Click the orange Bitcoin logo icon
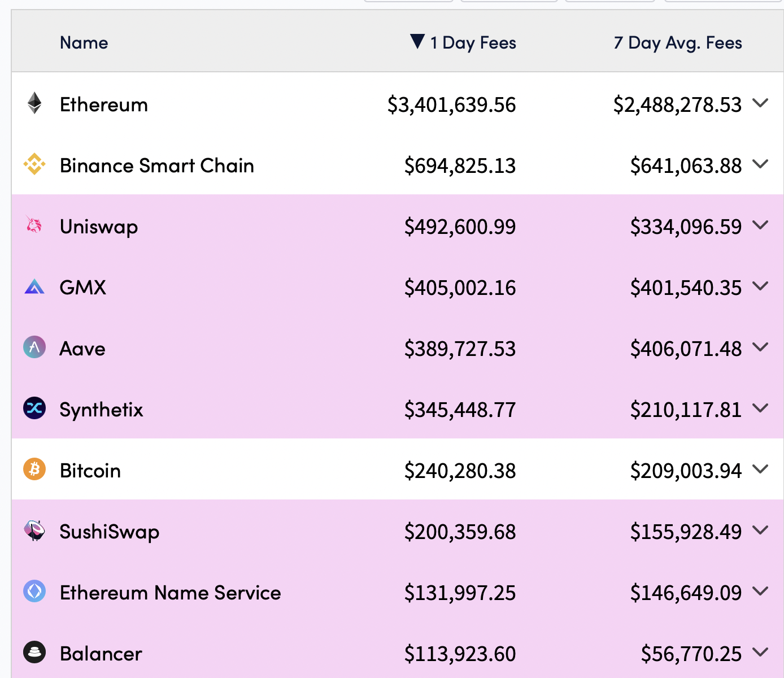 click(34, 469)
